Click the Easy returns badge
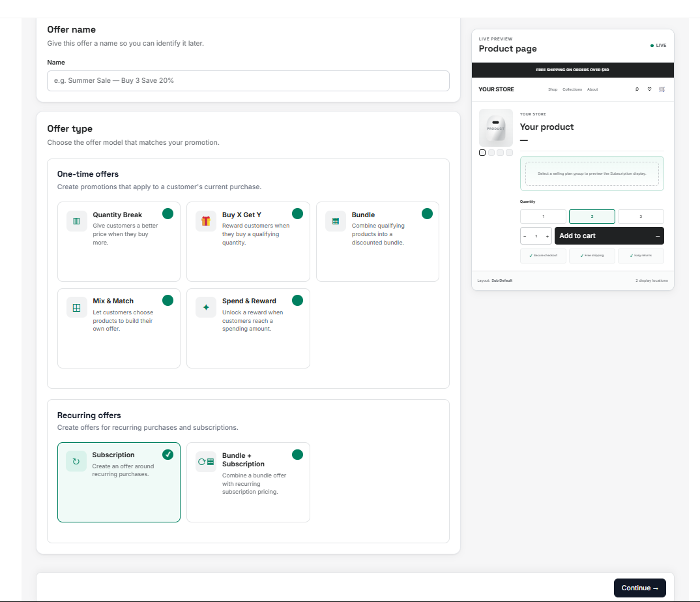Image resolution: width=700 pixels, height=602 pixels. 641,256
